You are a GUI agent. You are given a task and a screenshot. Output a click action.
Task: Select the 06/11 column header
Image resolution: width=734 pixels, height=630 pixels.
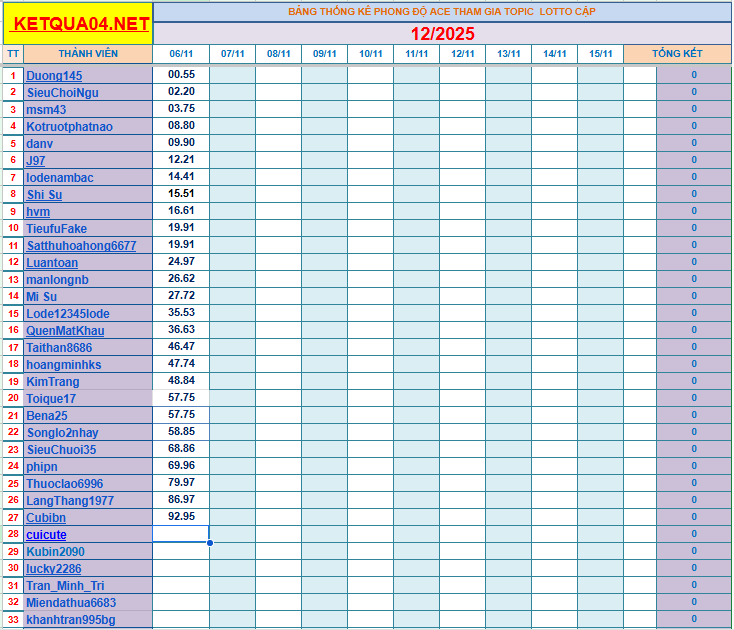(x=181, y=54)
